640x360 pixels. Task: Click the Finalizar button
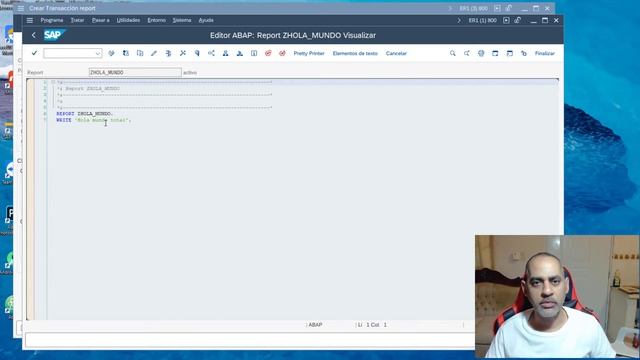[544, 53]
